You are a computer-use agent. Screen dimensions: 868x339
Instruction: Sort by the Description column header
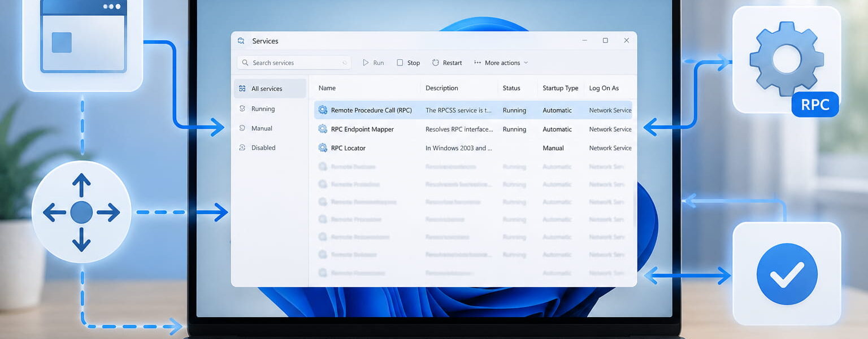point(442,88)
